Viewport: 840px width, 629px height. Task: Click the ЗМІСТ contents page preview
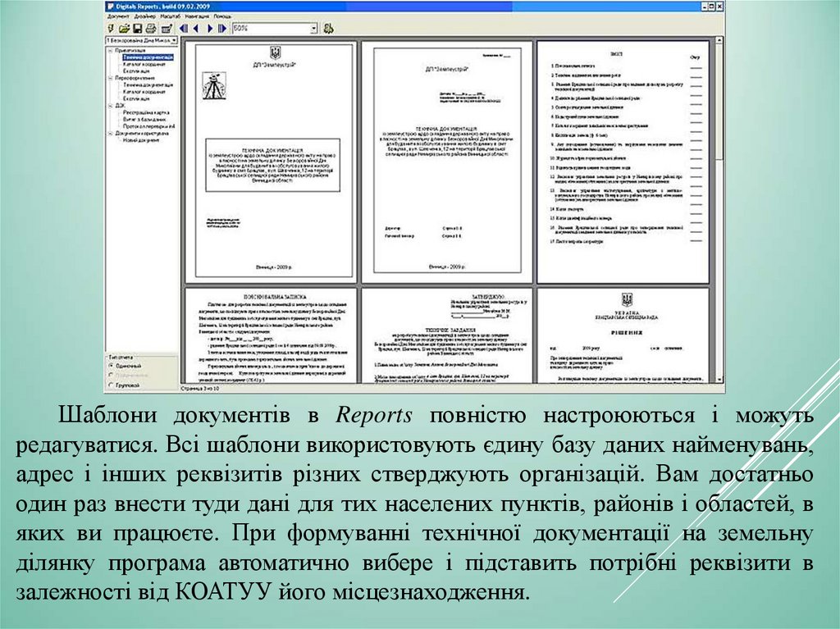(623, 162)
